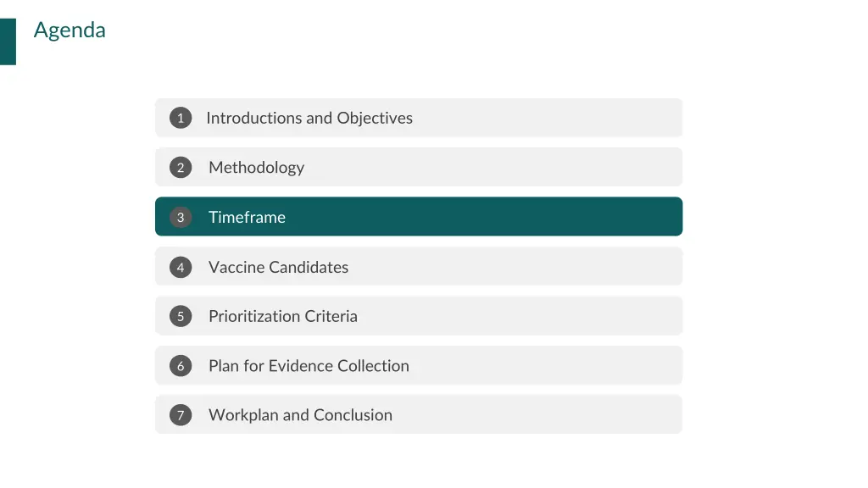The width and height of the screenshot is (868, 488).
Task: Click the highlighted Timeframe label
Action: point(247,217)
